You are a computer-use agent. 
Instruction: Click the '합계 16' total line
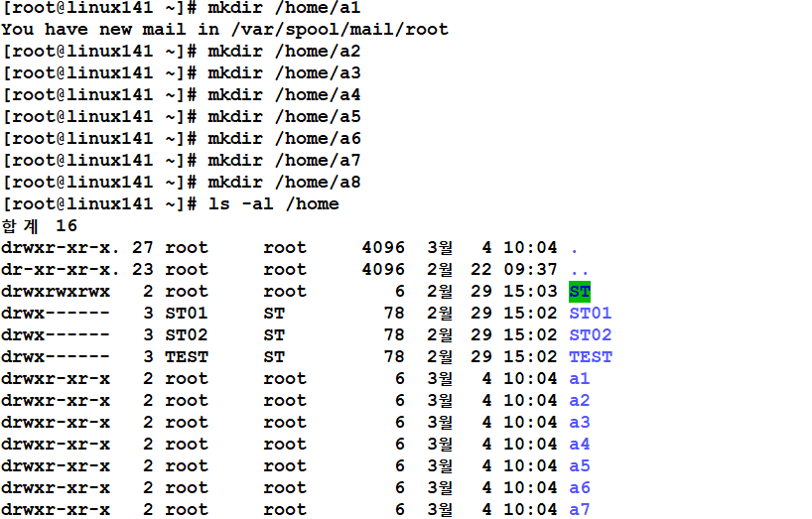coord(40,226)
